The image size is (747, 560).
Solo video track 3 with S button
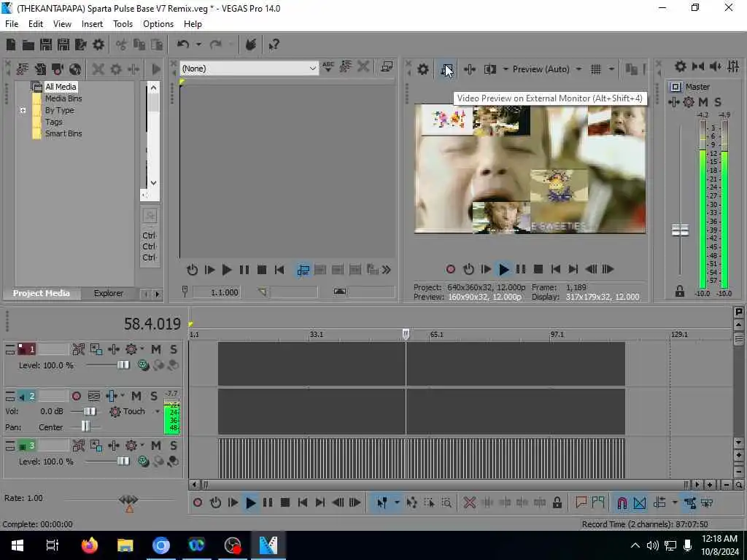click(x=174, y=446)
